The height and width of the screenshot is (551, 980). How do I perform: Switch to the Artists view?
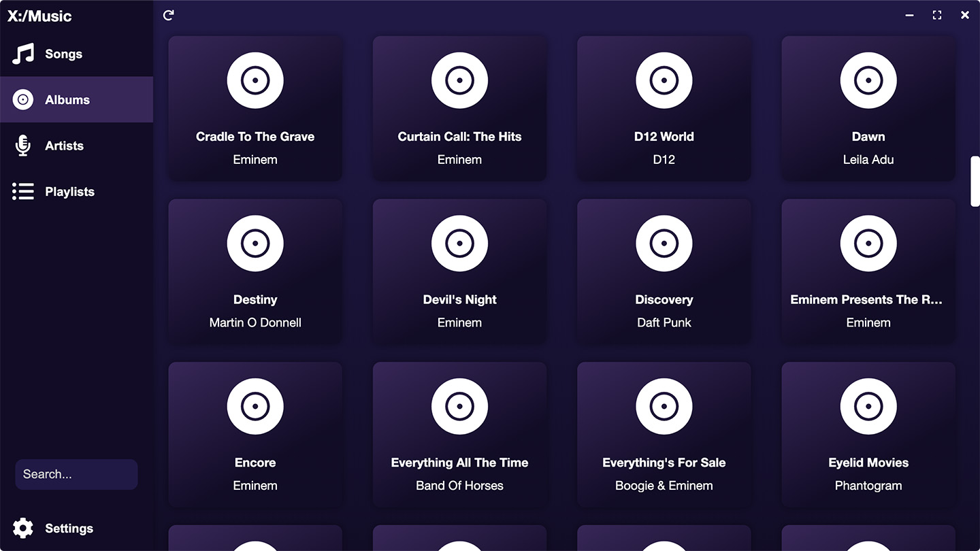(64, 146)
